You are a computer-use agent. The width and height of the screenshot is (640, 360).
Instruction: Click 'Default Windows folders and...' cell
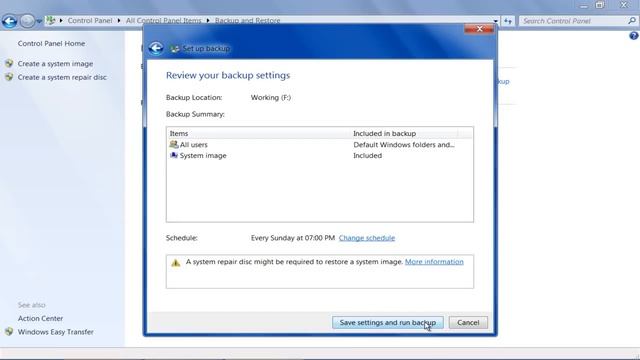[404, 144]
